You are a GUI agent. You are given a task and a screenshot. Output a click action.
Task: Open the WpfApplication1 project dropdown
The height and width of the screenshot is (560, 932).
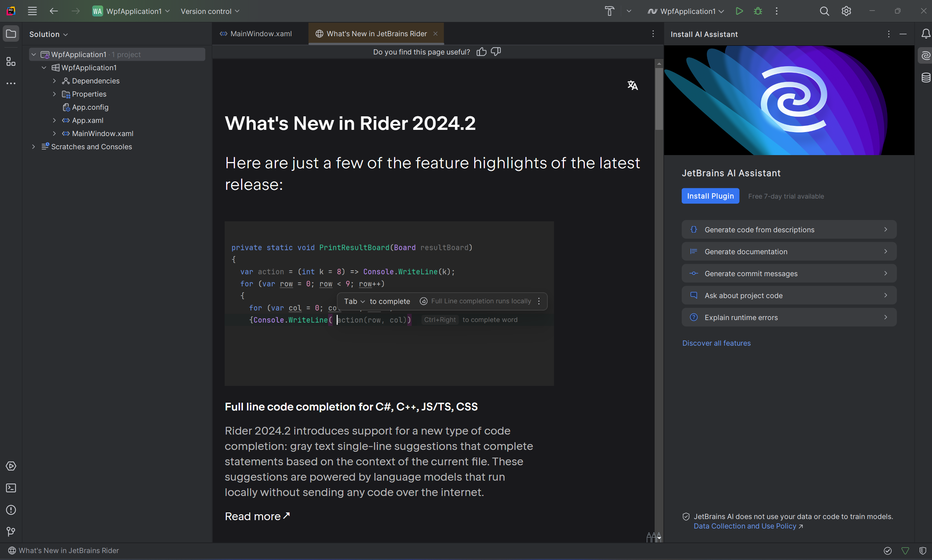pyautogui.click(x=131, y=11)
